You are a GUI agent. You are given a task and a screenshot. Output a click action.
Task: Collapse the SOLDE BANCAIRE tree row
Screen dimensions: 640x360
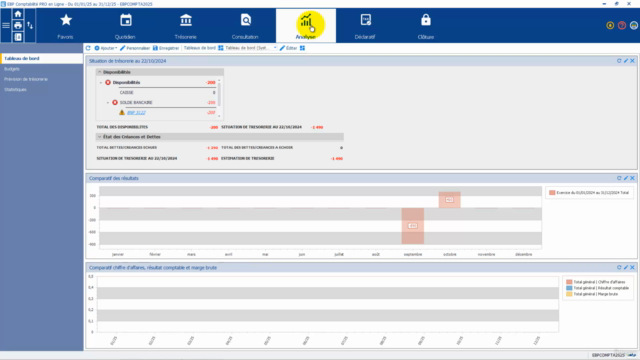(x=108, y=102)
